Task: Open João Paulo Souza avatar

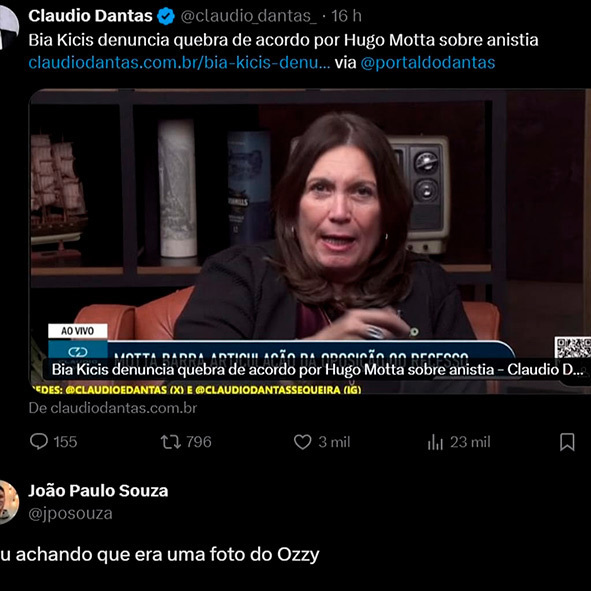Action: tap(8, 502)
